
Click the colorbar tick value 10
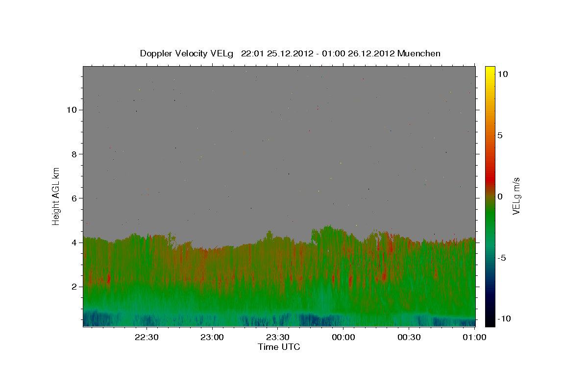tap(502, 74)
